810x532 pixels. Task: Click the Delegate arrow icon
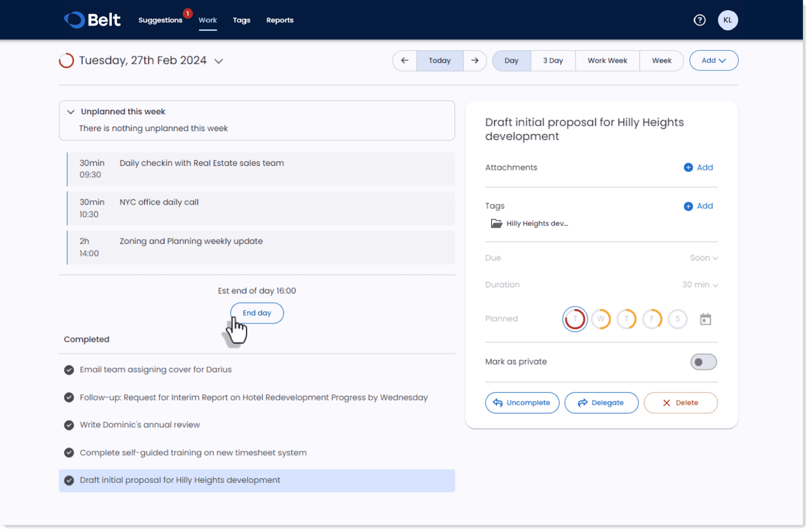click(583, 403)
